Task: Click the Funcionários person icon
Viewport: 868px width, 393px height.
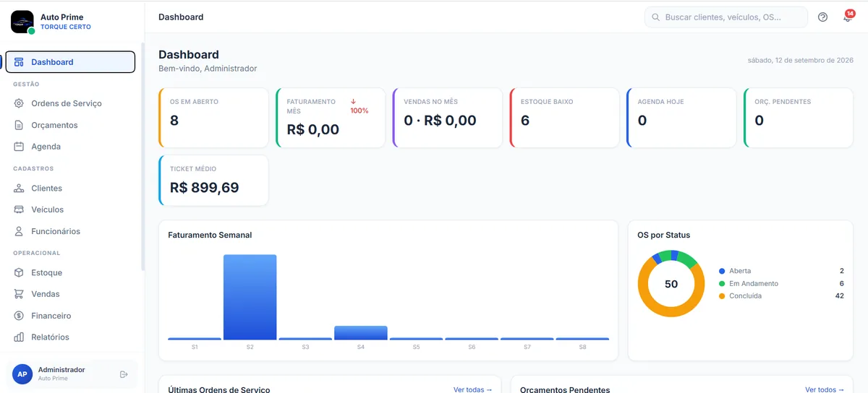Action: click(19, 231)
